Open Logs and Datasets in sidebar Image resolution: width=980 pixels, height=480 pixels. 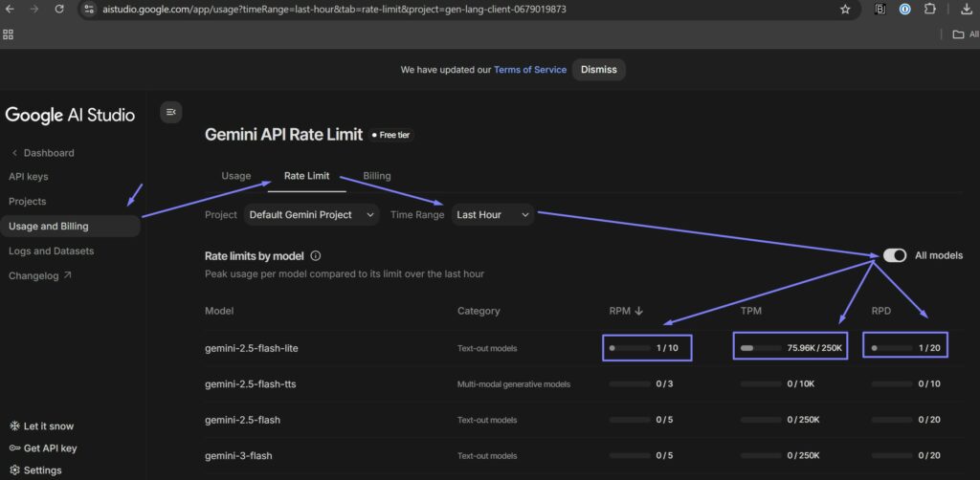pos(52,251)
